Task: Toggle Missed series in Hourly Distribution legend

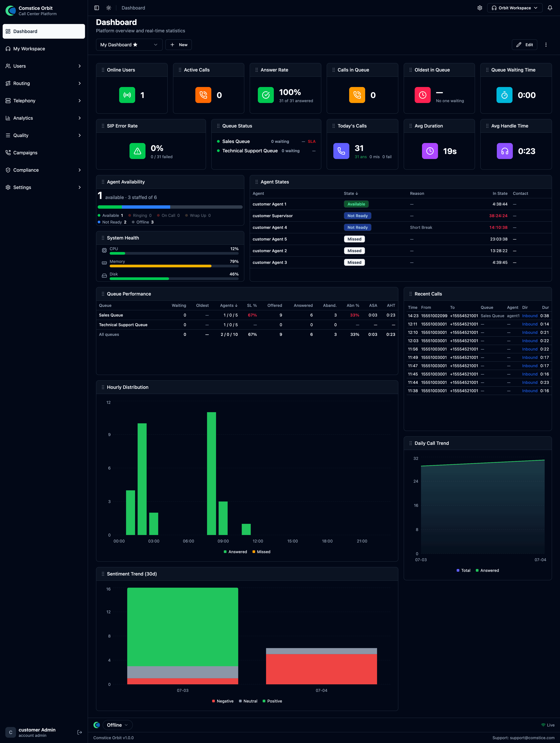Action: tap(261, 552)
